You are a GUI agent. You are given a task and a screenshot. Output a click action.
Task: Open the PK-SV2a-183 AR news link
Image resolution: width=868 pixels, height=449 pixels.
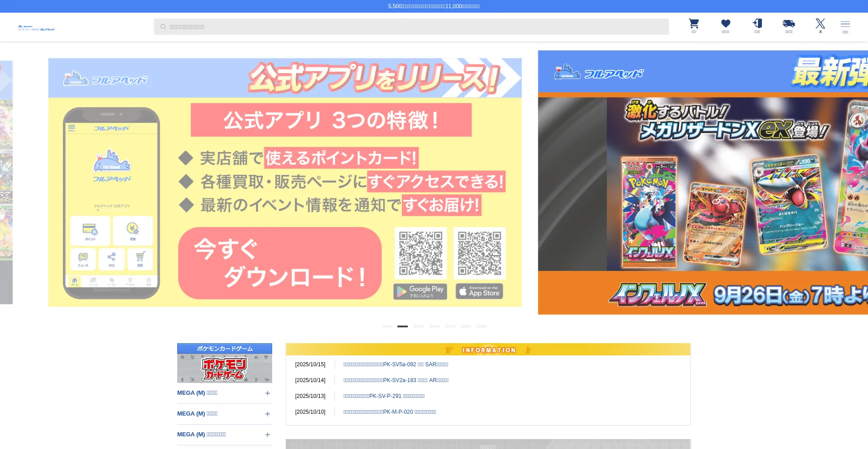396,380
